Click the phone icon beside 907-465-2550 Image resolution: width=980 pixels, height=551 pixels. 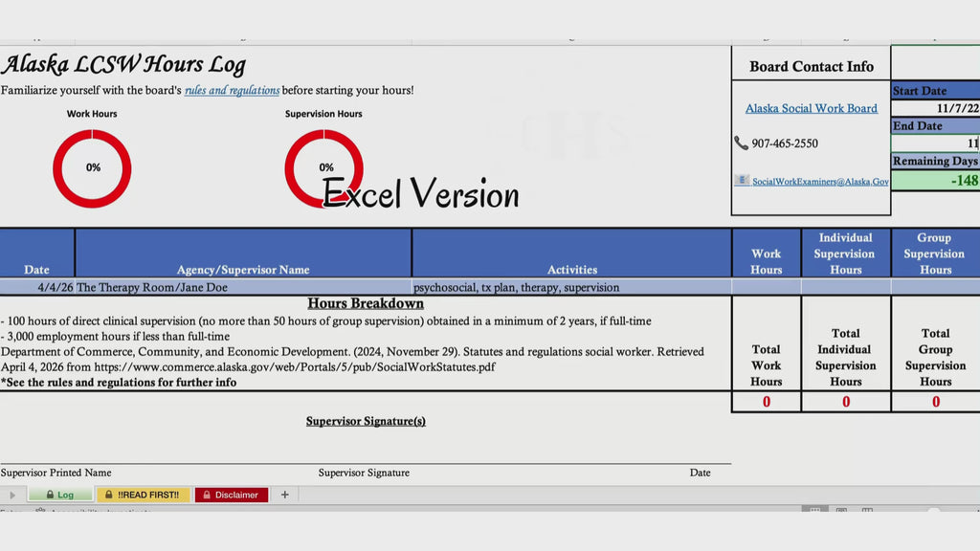click(741, 143)
